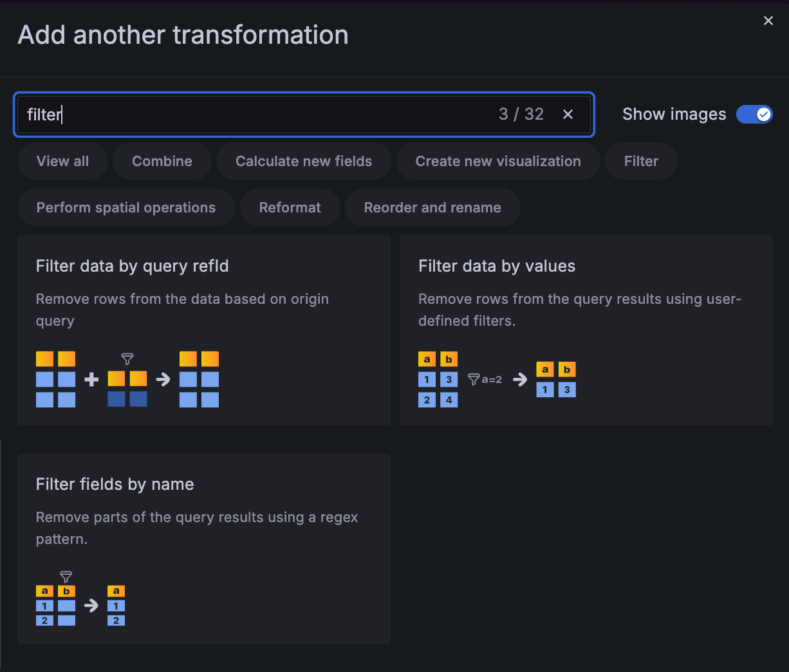Screen dimensions: 789x672
Task: Switch to the Filter category
Action: [x=640, y=161]
